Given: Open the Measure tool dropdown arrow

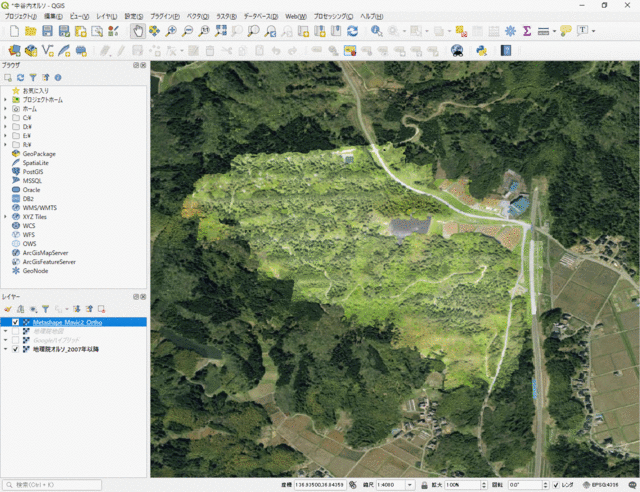Looking at the screenshot, I should 554,31.
